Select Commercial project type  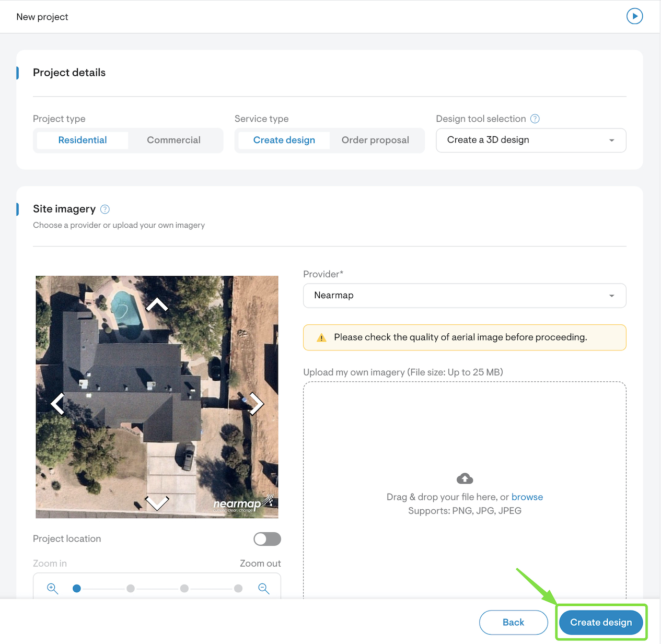click(x=173, y=140)
